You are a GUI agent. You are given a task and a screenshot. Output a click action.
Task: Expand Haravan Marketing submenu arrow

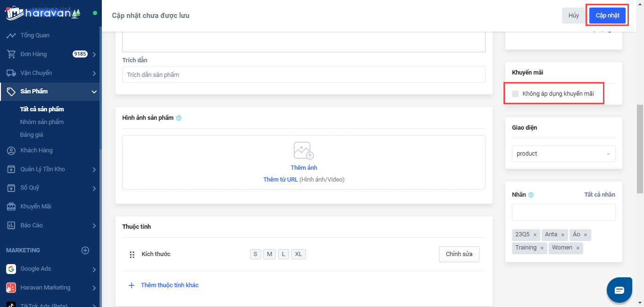(x=94, y=288)
